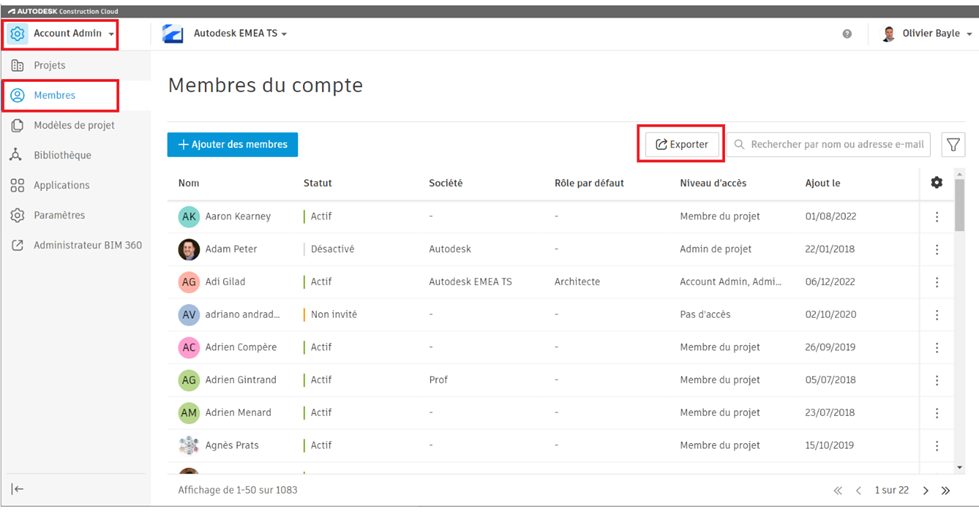This screenshot has width=979, height=525.
Task: Open the filter funnel icon
Action: 953,144
